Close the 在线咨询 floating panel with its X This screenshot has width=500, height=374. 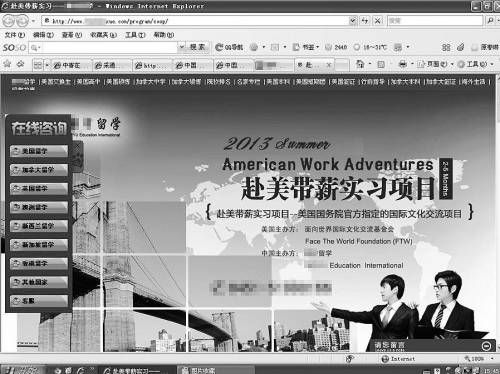(77, 146)
